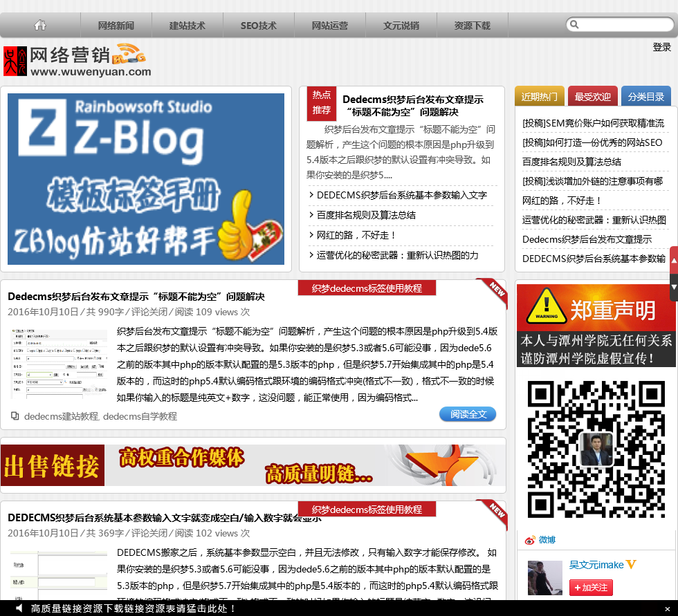Image resolution: width=678 pixels, height=616 pixels.
Task: Click the 登录 login link
Action: (661, 47)
